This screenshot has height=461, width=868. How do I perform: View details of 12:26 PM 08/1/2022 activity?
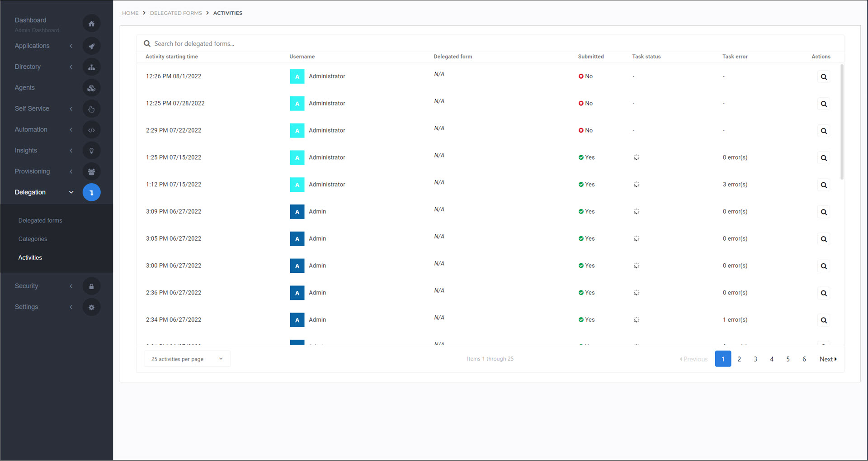click(824, 77)
